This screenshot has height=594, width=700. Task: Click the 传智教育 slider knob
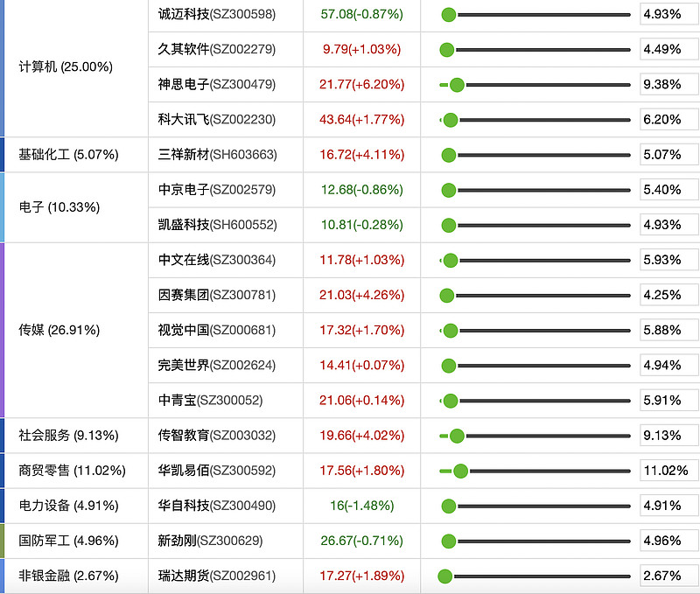click(456, 436)
